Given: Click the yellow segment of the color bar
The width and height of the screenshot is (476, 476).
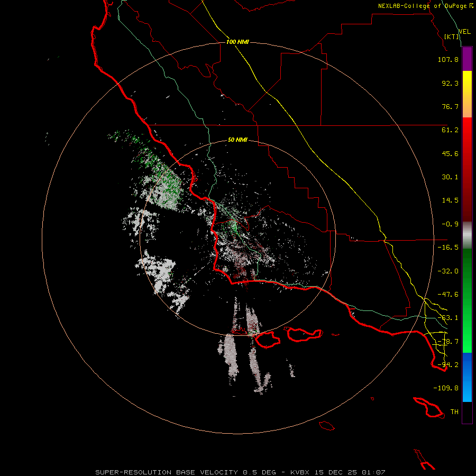Looking at the screenshot, I should [x=467, y=94].
